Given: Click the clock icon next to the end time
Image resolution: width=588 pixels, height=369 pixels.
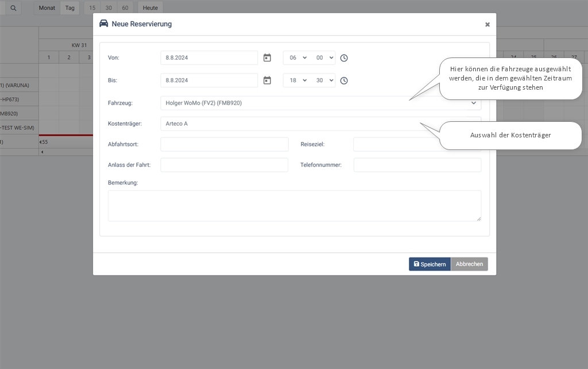Looking at the screenshot, I should point(343,80).
